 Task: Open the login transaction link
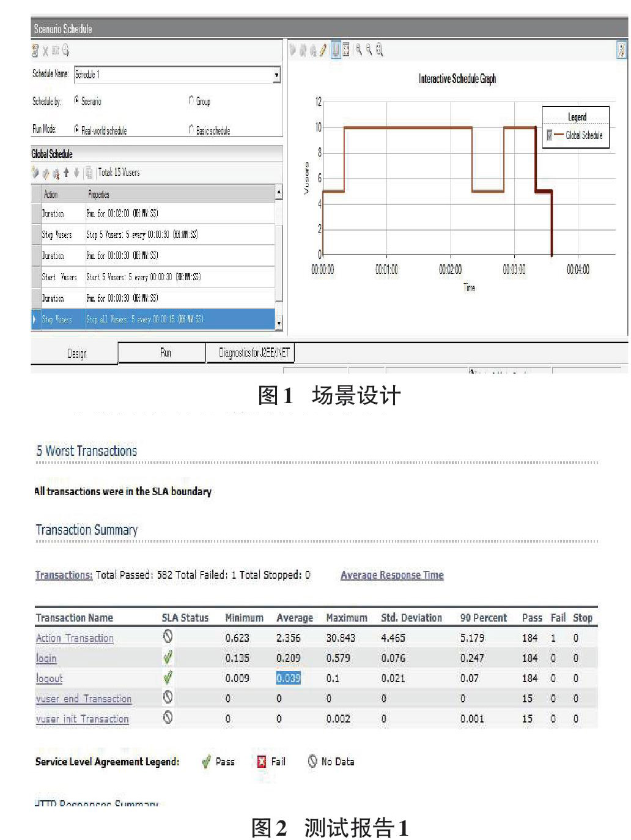point(46,658)
